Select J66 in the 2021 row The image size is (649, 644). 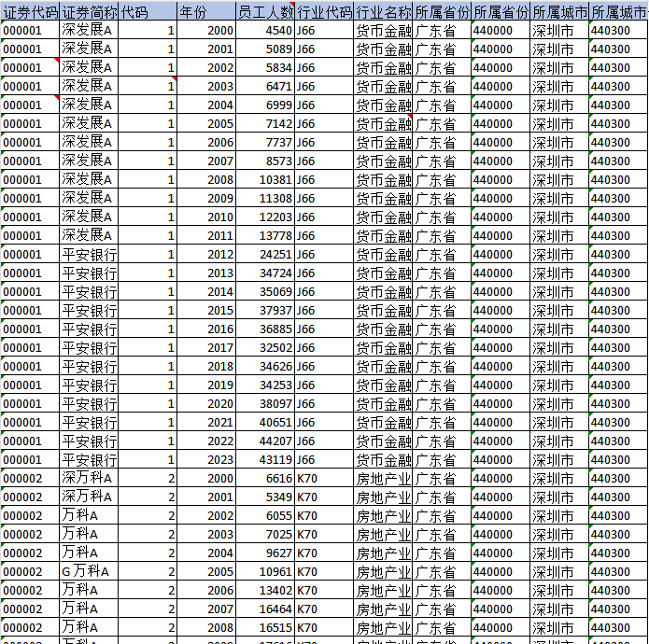pos(324,422)
